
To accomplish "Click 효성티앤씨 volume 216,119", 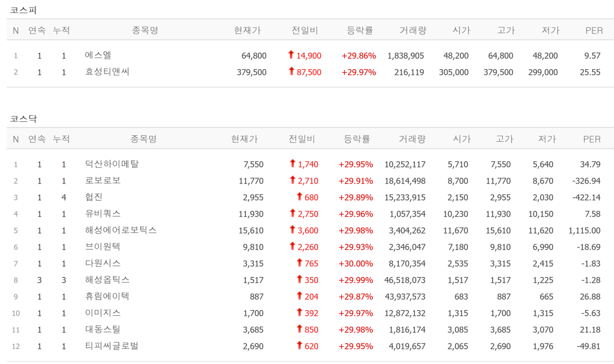I will coord(409,72).
